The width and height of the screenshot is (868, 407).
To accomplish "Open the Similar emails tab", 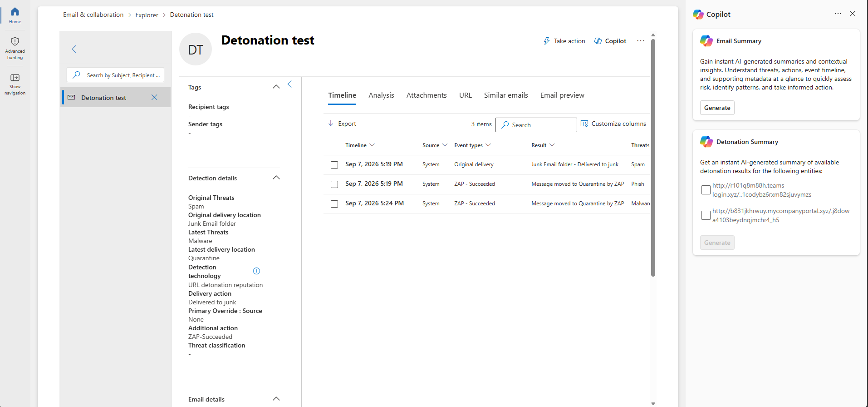I will (506, 95).
